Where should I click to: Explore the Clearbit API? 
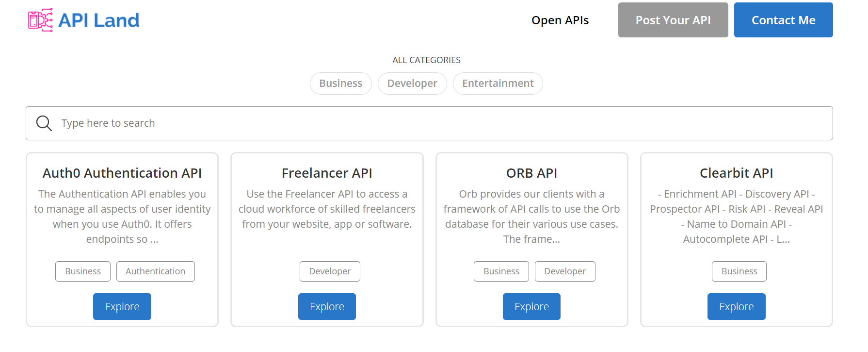737,306
